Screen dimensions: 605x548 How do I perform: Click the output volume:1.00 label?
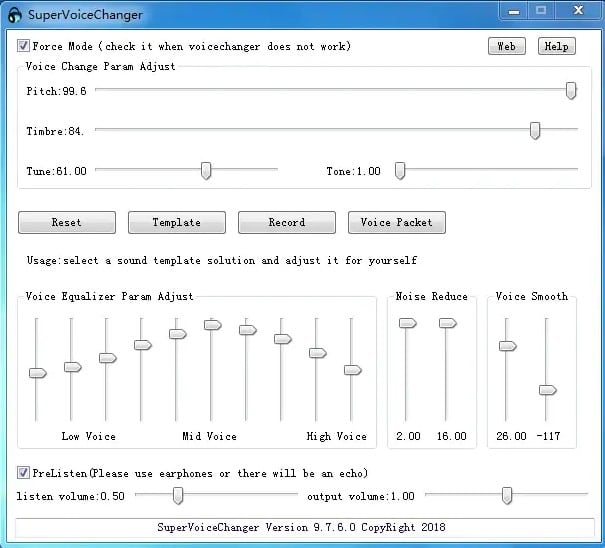[x=361, y=496]
